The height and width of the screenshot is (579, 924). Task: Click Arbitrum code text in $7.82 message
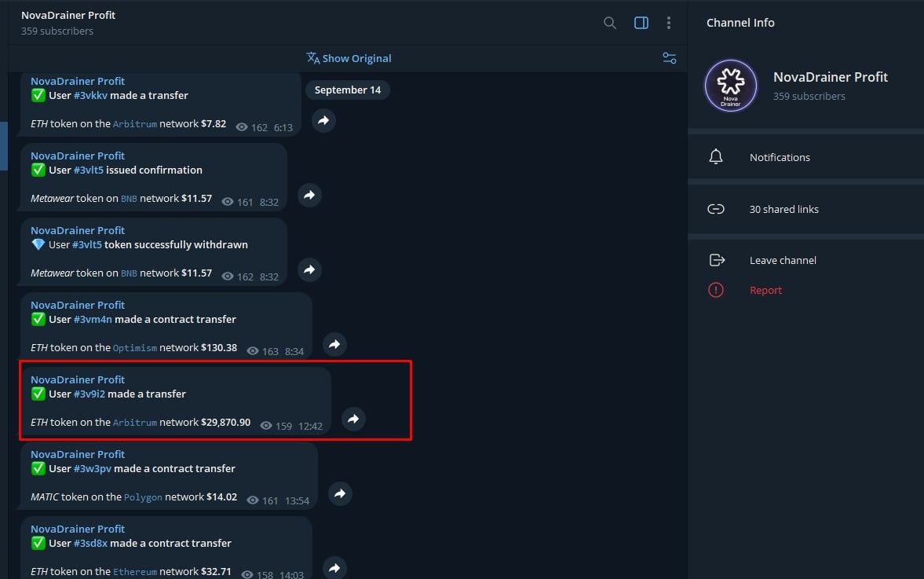pos(135,124)
